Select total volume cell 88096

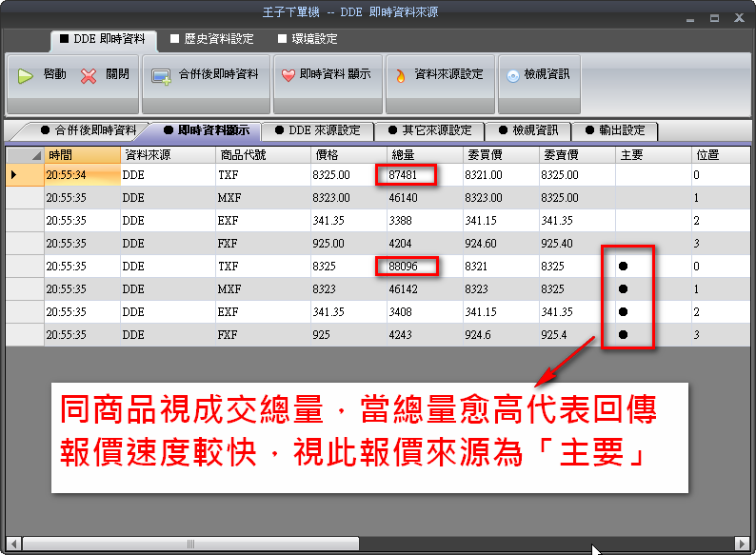(426, 267)
